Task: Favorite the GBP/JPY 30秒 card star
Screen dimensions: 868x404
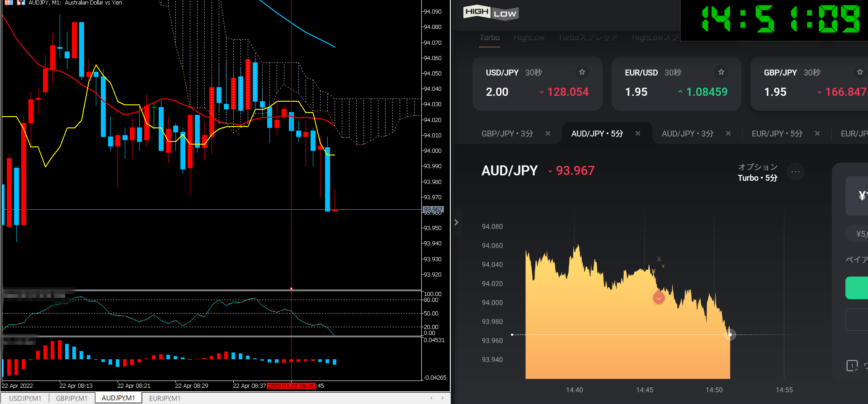Action: pyautogui.click(x=860, y=72)
